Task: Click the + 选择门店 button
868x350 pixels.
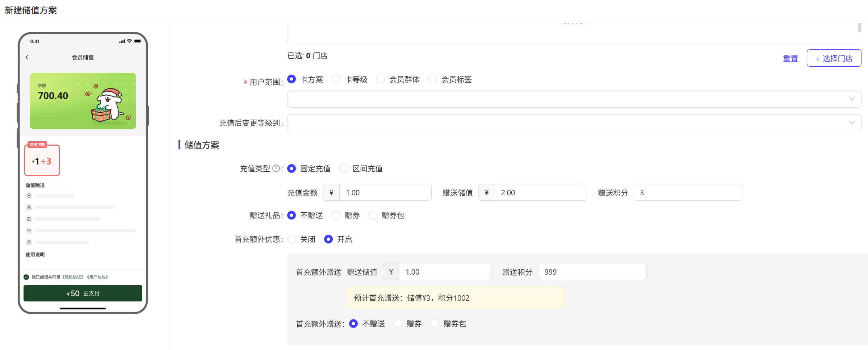Action: point(834,58)
